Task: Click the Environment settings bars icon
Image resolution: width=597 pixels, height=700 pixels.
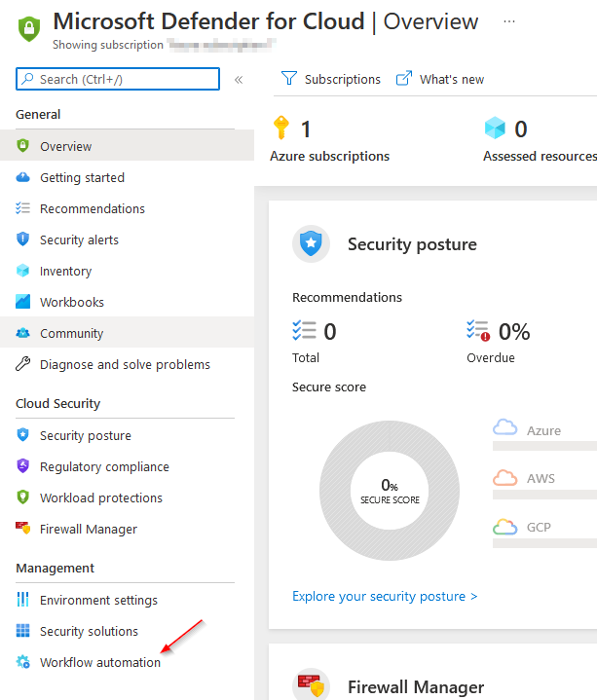Action: click(22, 600)
